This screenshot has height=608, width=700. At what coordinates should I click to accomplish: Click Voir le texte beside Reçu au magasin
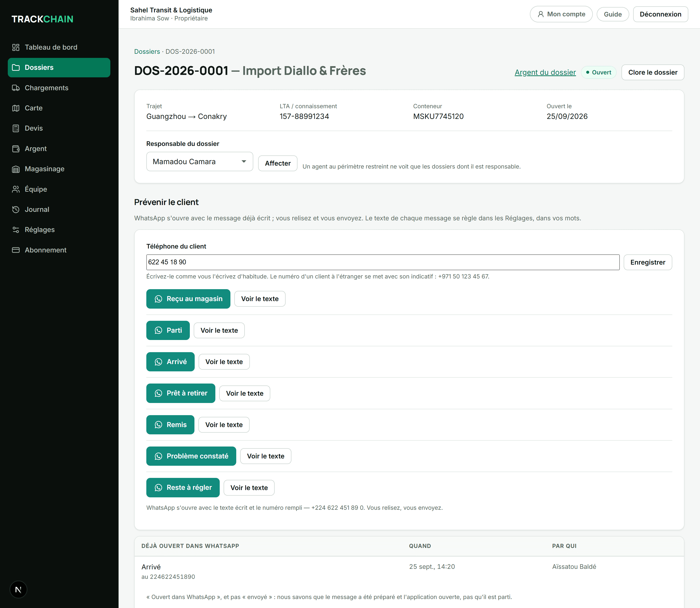click(260, 299)
